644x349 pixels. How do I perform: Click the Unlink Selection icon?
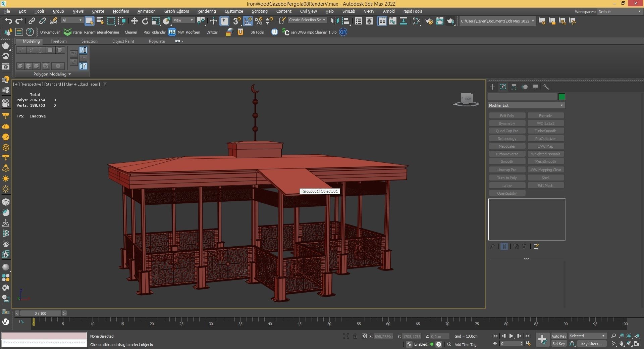pos(42,21)
